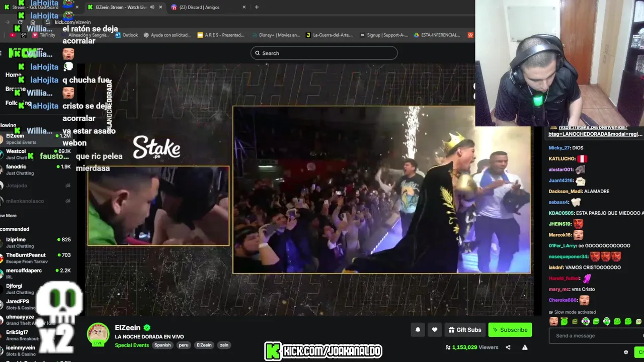
Task: Click ElZeein streamer avatar
Action: coord(98,334)
